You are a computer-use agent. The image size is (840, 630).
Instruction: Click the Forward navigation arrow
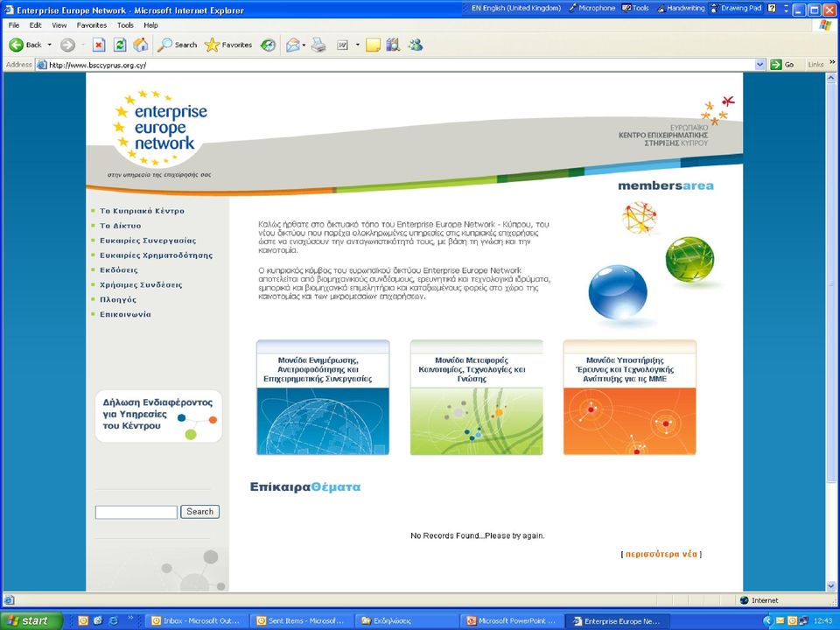[x=67, y=45]
